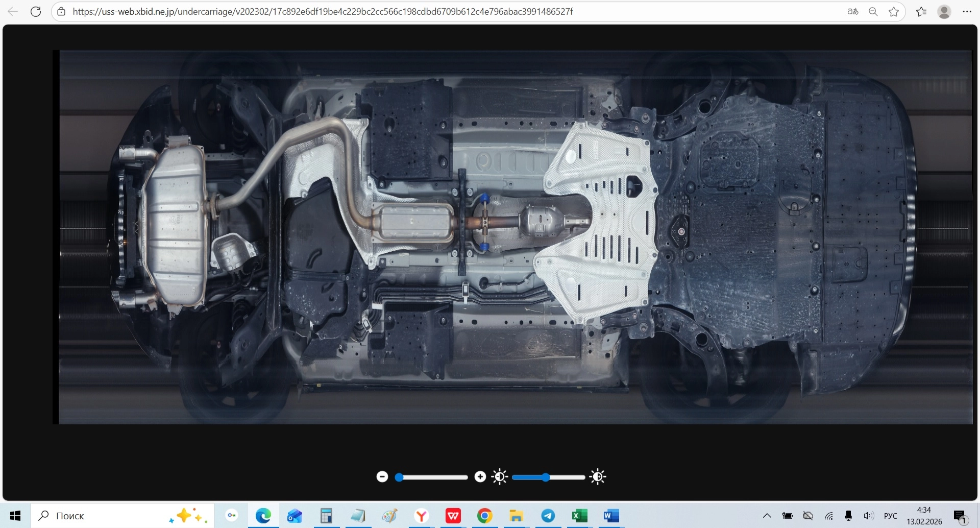
Task: Click the zoom in plus icon
Action: point(480,477)
